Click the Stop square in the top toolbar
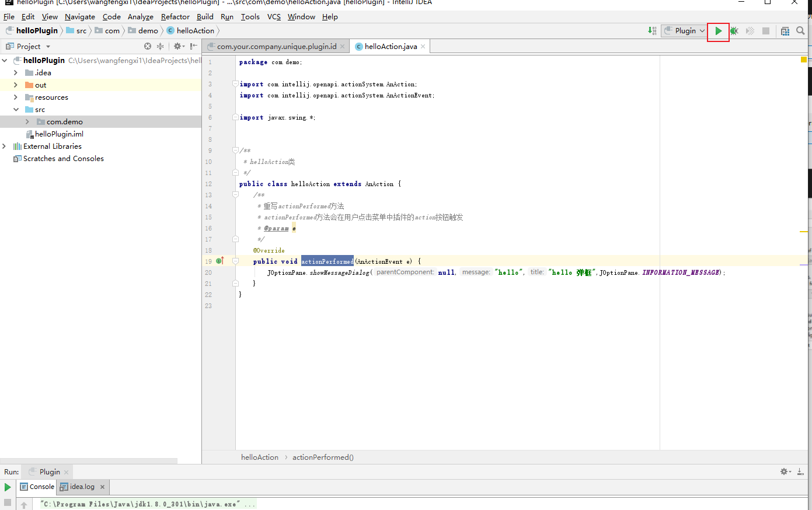Image resolution: width=812 pixels, height=510 pixels. (x=766, y=31)
